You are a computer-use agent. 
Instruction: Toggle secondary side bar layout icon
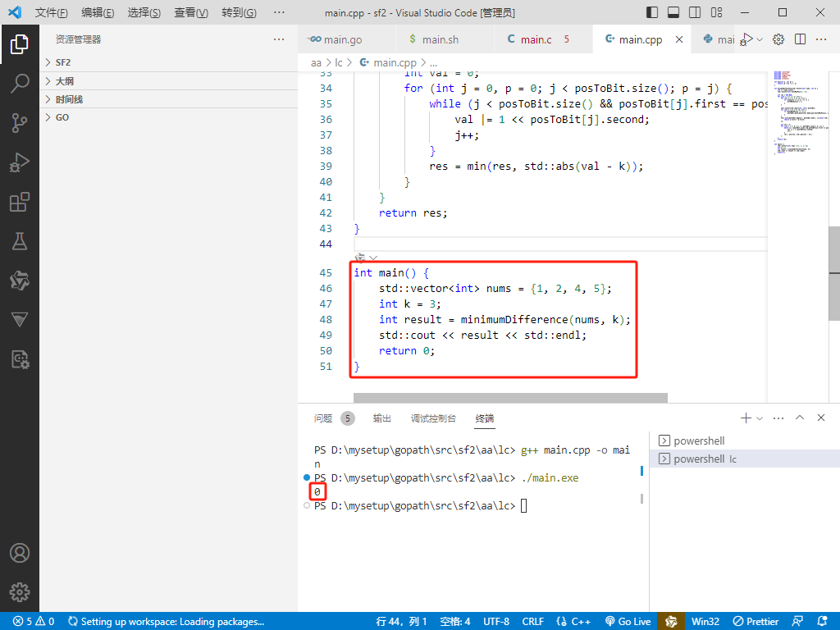click(x=695, y=12)
